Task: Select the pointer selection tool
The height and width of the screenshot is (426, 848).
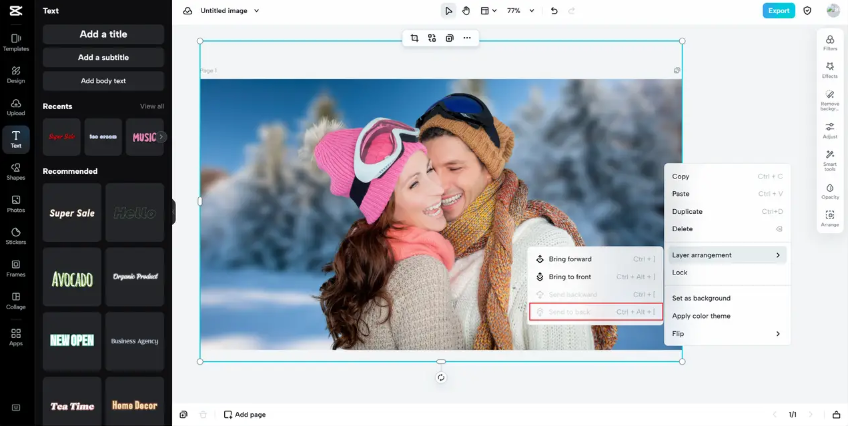Action: (x=448, y=11)
